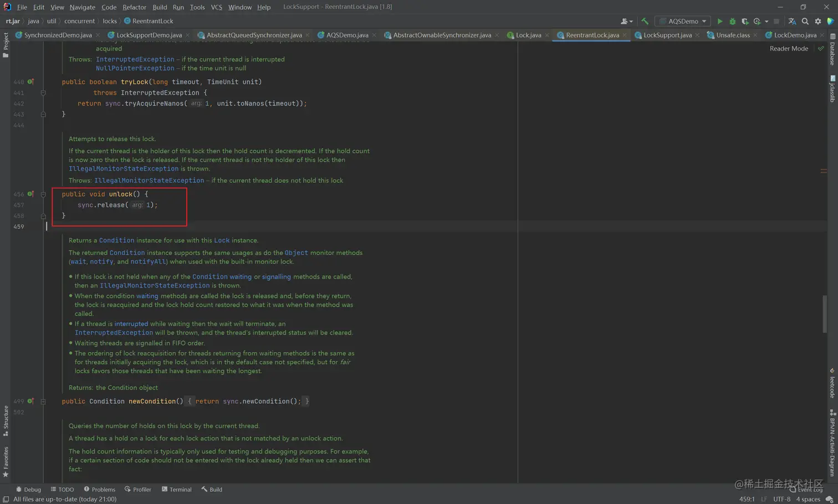This screenshot has height=504, width=838.
Task: Expand the dropdown arrow next to profile run icon
Action: coord(767,22)
